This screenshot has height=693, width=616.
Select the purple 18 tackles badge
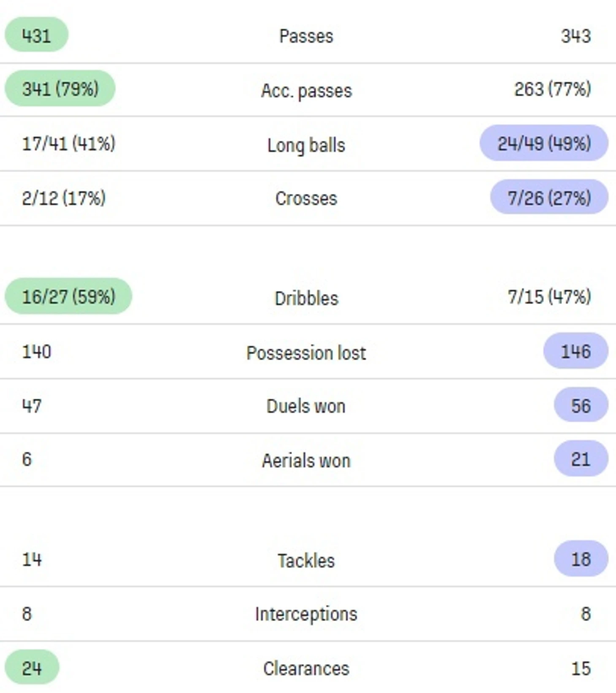point(581,559)
